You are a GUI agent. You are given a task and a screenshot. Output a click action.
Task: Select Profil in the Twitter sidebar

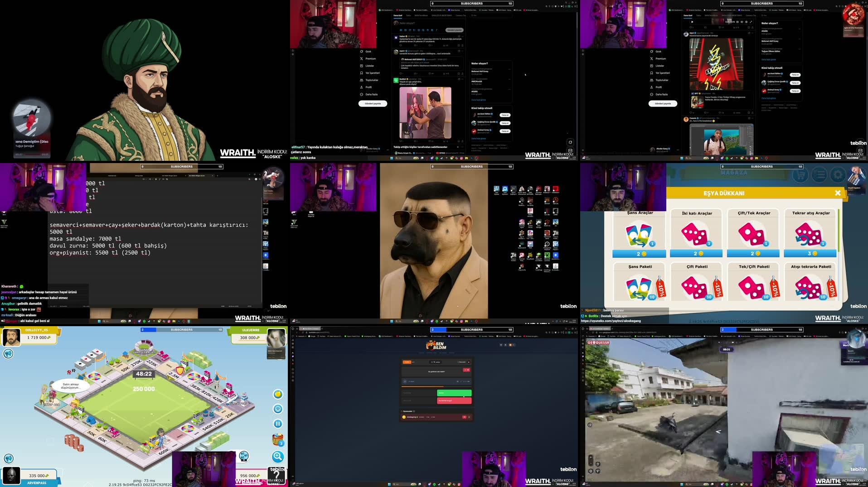tap(369, 87)
